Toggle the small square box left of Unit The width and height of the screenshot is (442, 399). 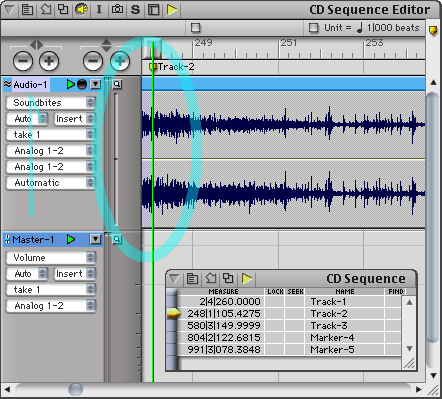(196, 28)
